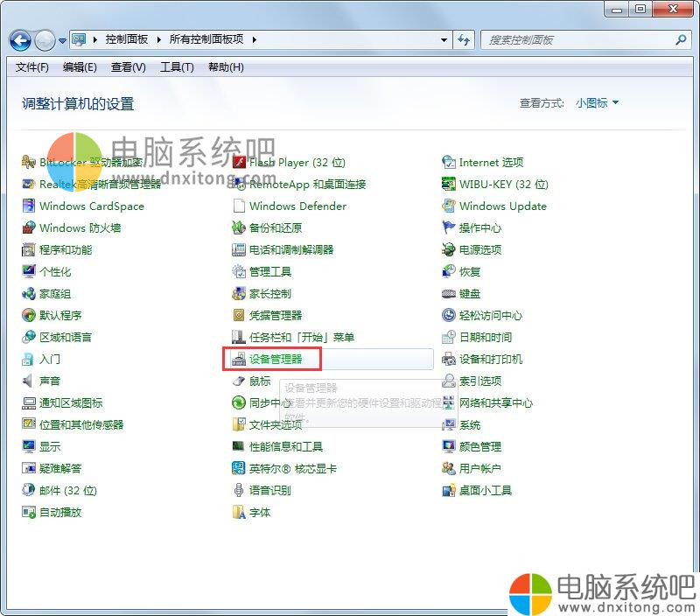Open the 桌面小工具 link
The width and height of the screenshot is (700, 616).
click(486, 490)
